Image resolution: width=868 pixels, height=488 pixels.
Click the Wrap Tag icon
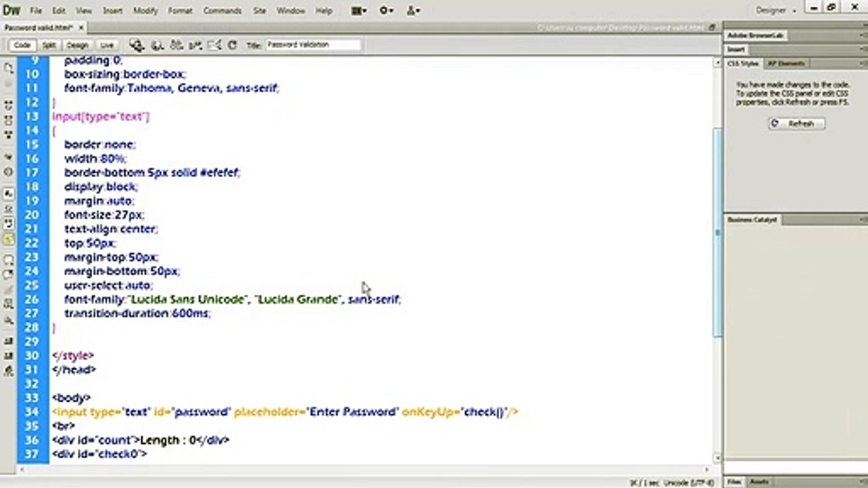pos(9,290)
